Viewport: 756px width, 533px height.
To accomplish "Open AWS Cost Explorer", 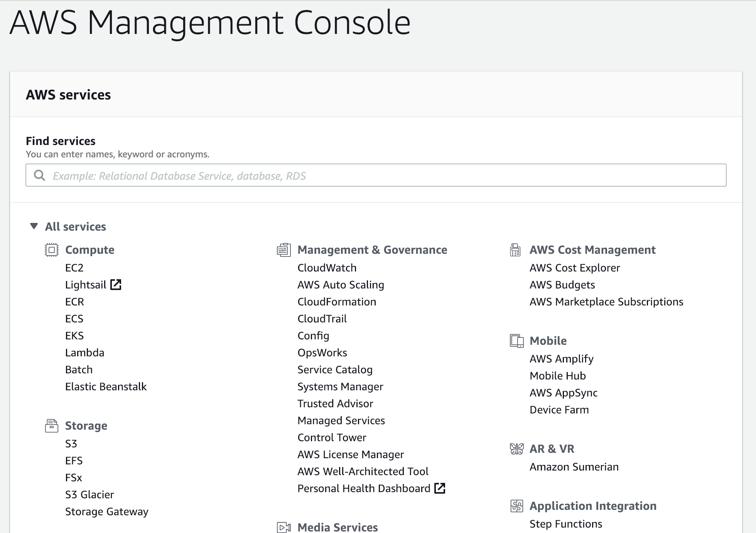I will pos(574,268).
